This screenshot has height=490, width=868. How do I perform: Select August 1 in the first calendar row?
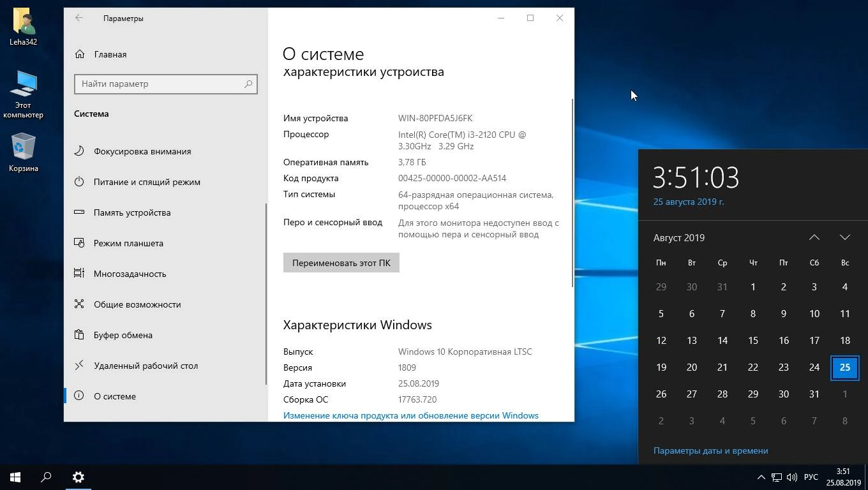[753, 287]
